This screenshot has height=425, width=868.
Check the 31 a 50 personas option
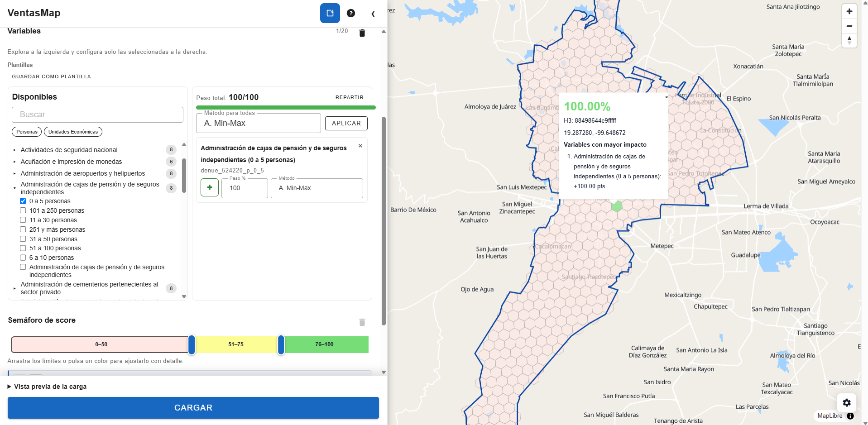point(23,239)
